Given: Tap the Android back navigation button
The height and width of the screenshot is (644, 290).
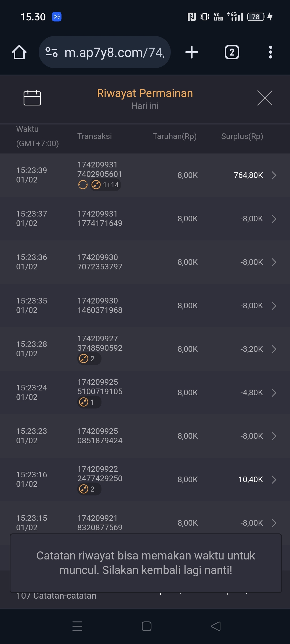Looking at the screenshot, I should [216, 626].
